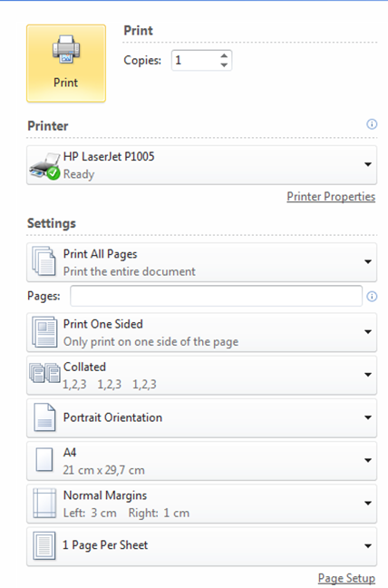Click inside the Copies number field
Screen dimensions: 388x588
[196, 61]
